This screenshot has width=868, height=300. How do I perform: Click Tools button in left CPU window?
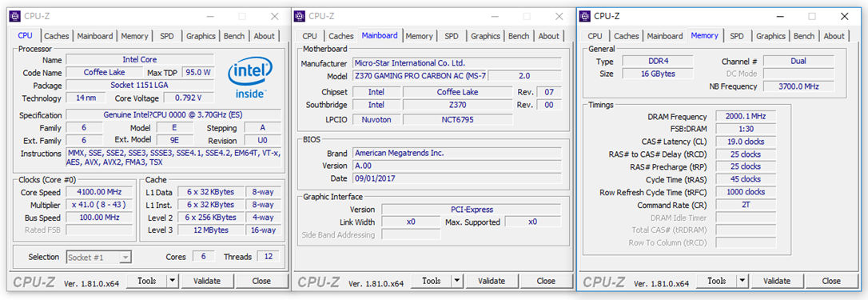coord(147,281)
